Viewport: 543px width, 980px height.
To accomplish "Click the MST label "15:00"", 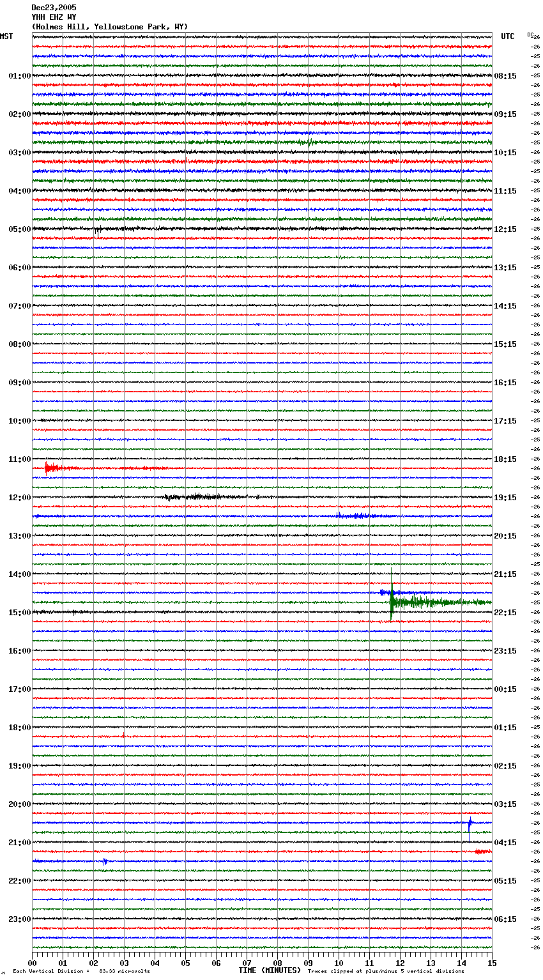I will [x=20, y=613].
